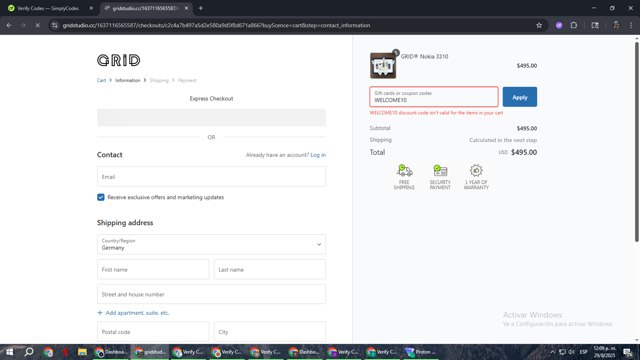Bookmark this page with the star icon
The image size is (640, 360).
pyautogui.click(x=539, y=25)
